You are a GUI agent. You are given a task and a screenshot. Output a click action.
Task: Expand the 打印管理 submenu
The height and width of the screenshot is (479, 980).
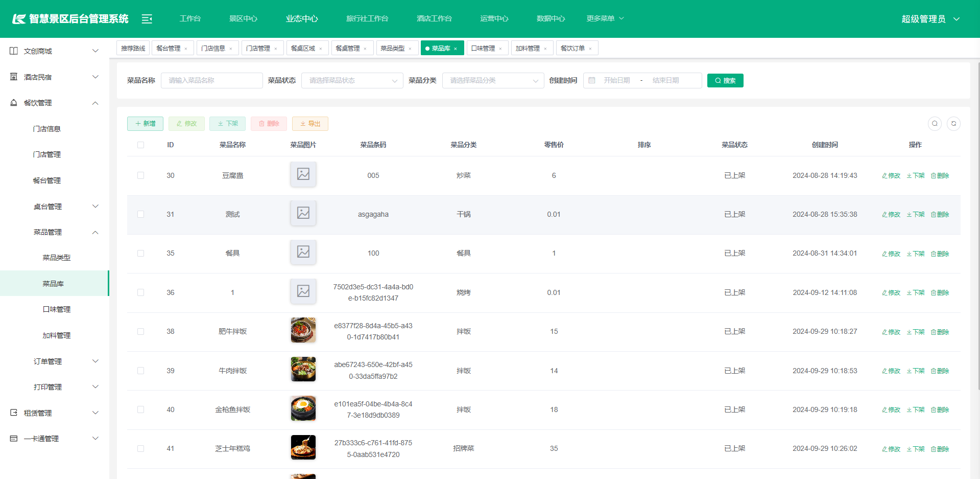coord(95,387)
